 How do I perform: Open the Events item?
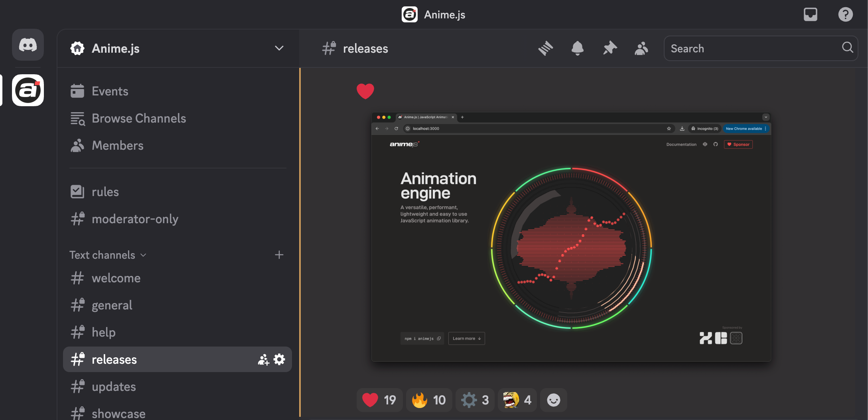coord(178,91)
